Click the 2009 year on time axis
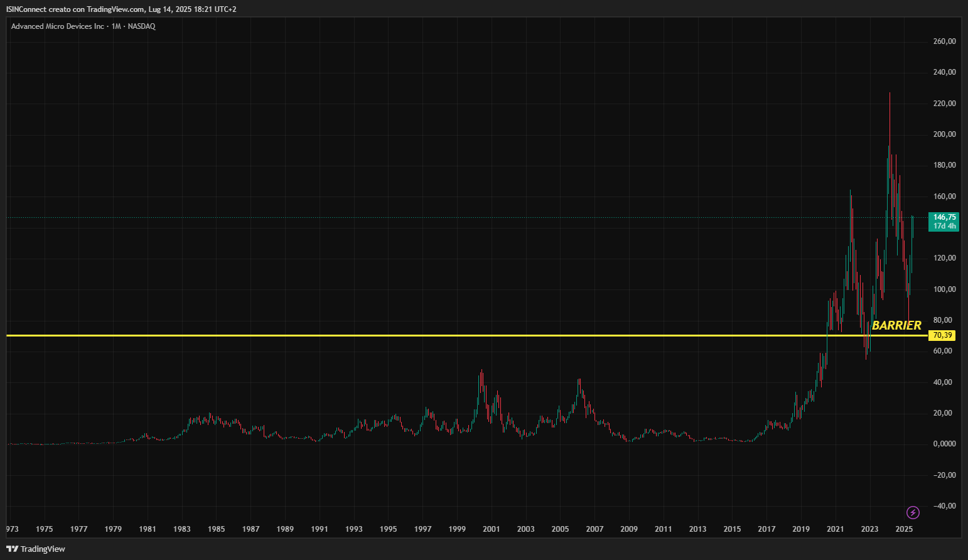Screen dimensions: 968x560 (x=629, y=529)
